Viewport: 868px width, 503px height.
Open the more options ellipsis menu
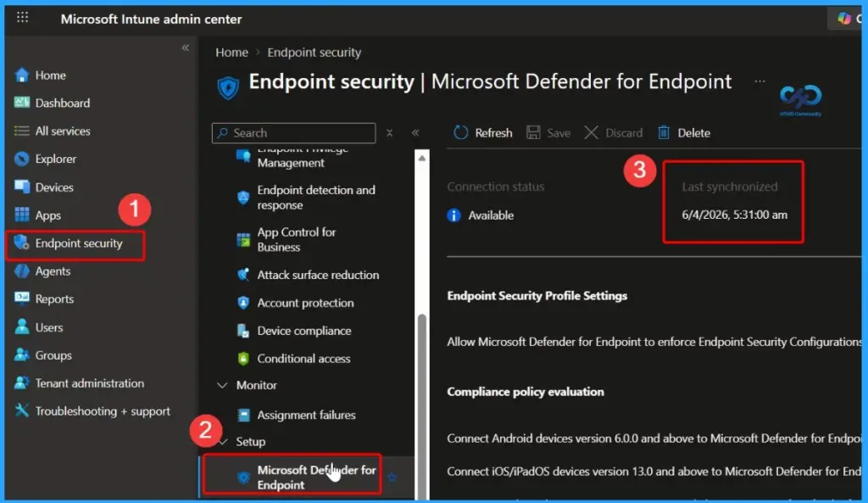tap(760, 81)
